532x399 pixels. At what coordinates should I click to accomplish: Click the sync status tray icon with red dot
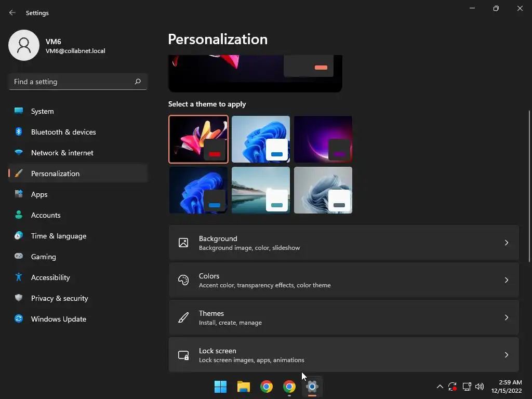pyautogui.click(x=453, y=387)
